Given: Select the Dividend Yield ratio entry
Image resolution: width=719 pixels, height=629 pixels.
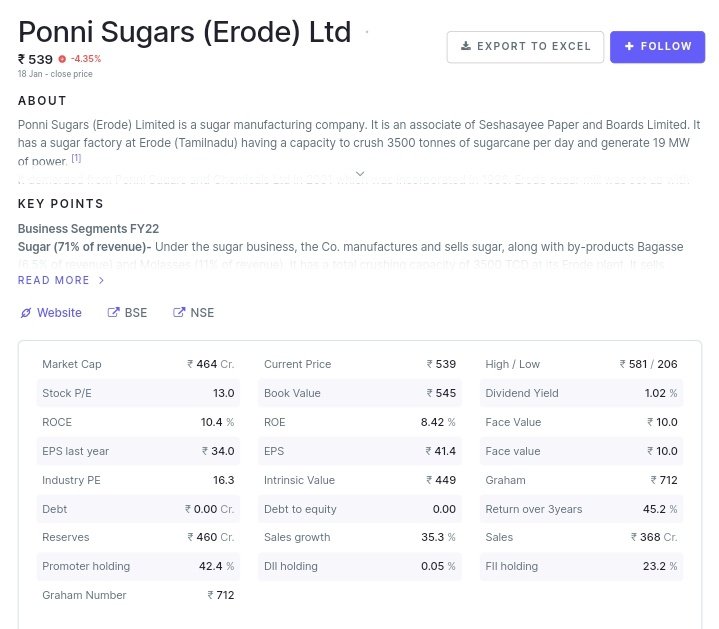Looking at the screenshot, I should pyautogui.click(x=581, y=393).
